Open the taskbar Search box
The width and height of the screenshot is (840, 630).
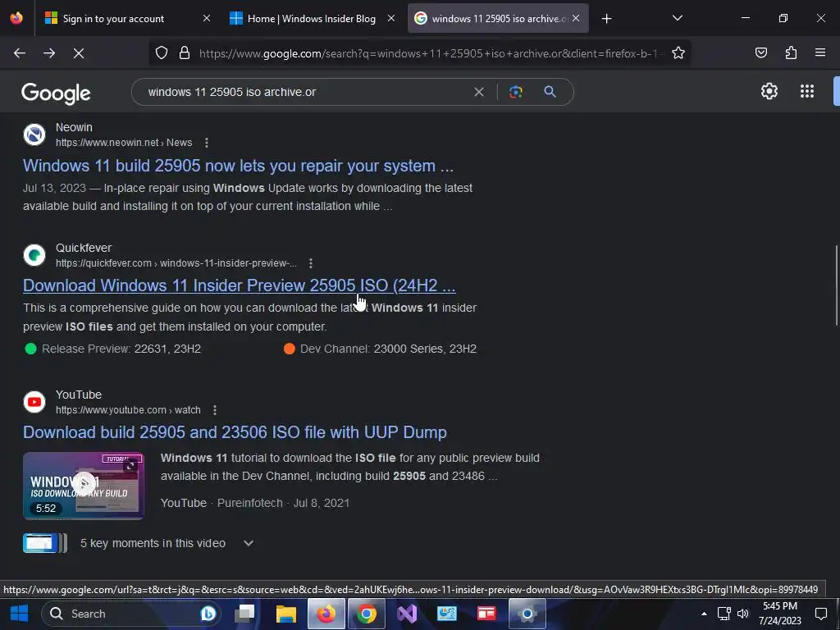(x=131, y=614)
